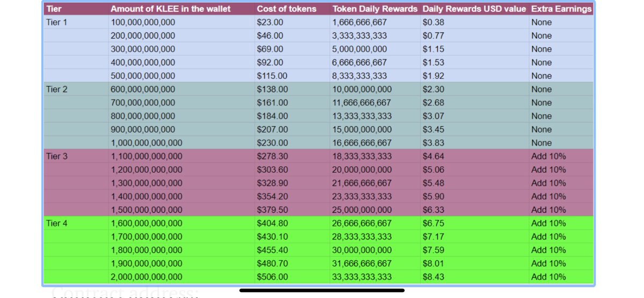Click the 10,000,000,000 token daily rewards cell
The width and height of the screenshot is (644, 298).
(x=362, y=89)
